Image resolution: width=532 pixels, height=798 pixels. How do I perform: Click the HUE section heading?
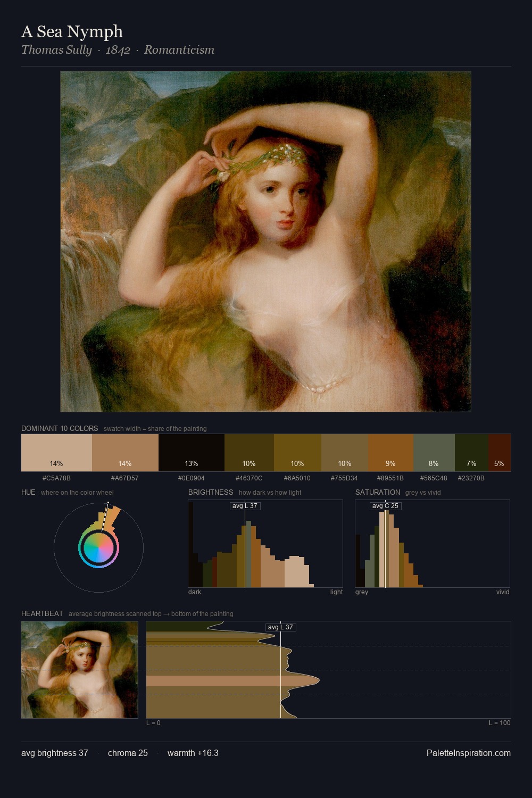point(28,492)
